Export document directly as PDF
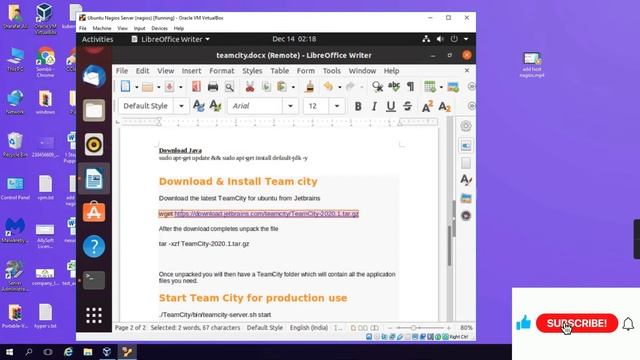The height and width of the screenshot is (360, 640). (196, 87)
